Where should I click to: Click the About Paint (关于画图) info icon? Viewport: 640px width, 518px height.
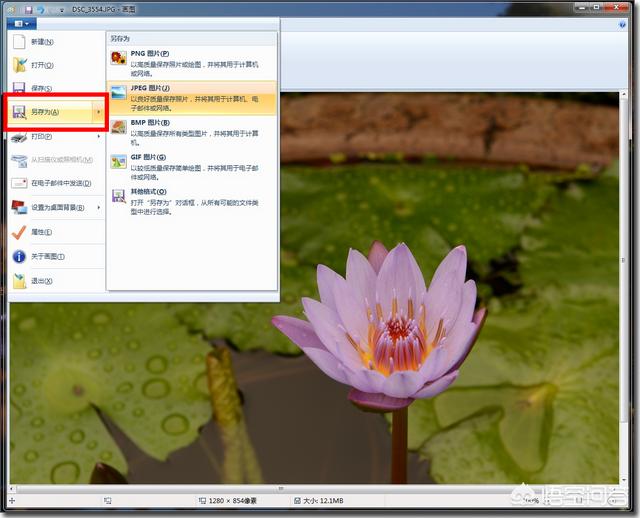pyautogui.click(x=19, y=256)
